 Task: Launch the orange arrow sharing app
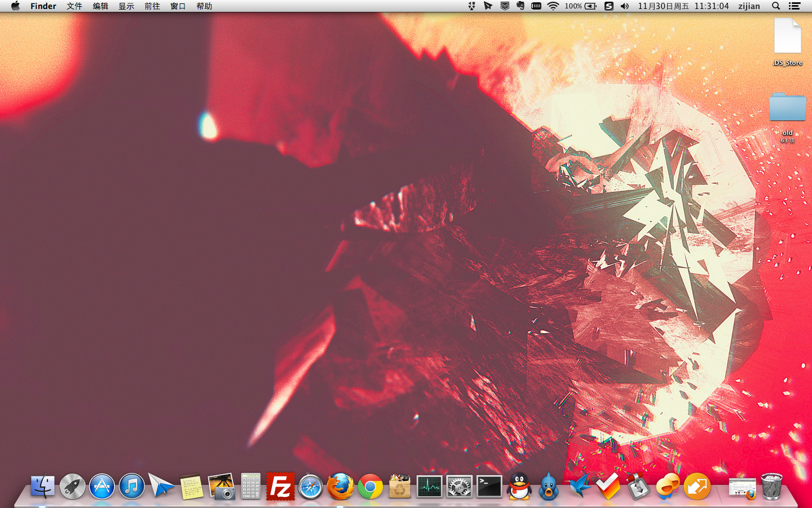[x=698, y=486]
